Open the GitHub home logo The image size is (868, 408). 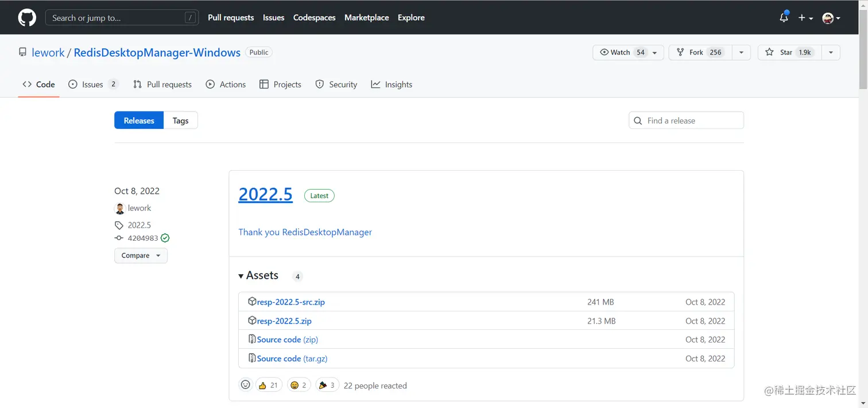27,18
